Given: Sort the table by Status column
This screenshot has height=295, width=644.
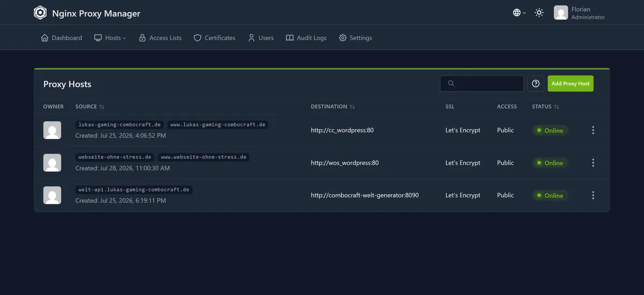Looking at the screenshot, I should coord(546,107).
